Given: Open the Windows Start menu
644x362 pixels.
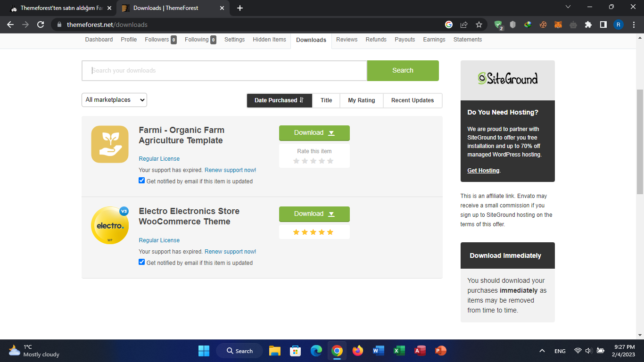Looking at the screenshot, I should [x=204, y=351].
